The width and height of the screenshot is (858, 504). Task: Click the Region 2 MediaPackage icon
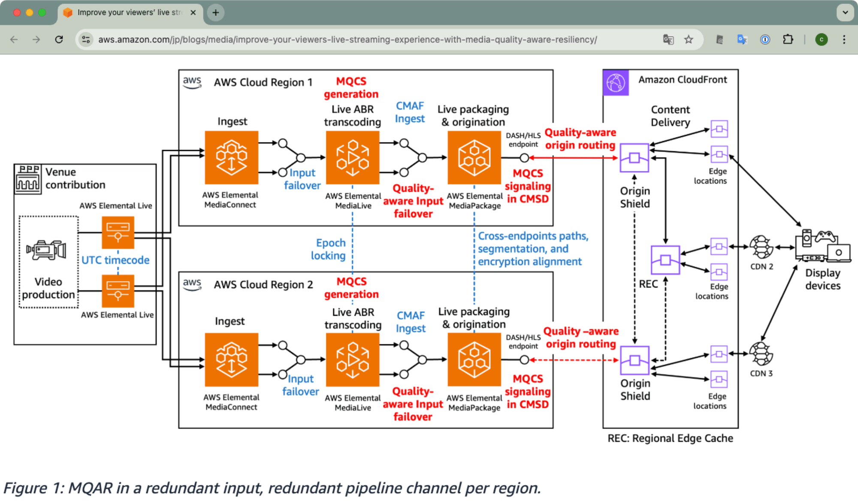[474, 359]
